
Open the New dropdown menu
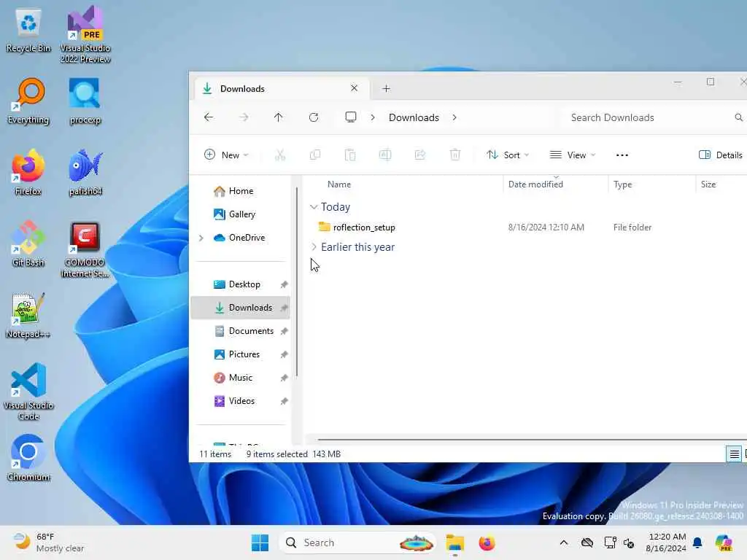pyautogui.click(x=226, y=155)
